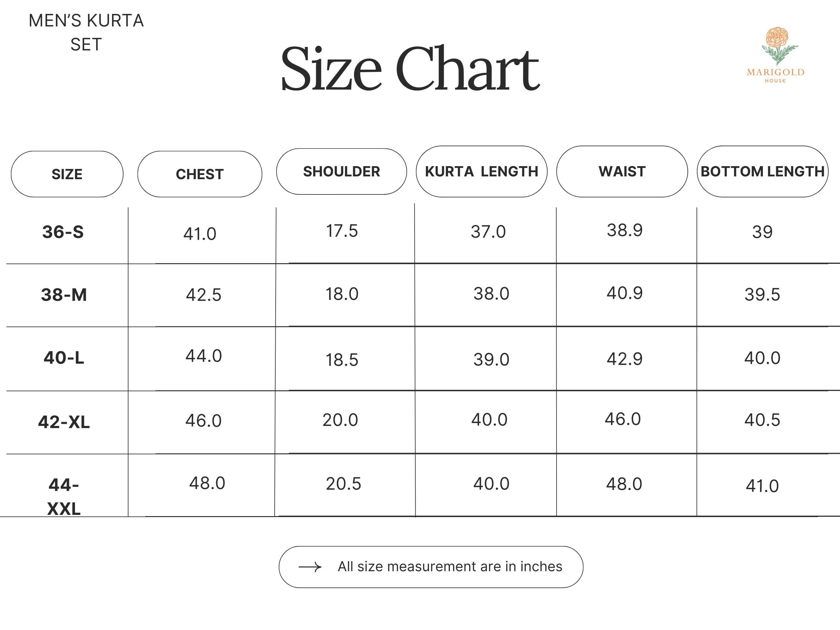Screen dimensions: 840x630
Task: Click the BOTTOM LENGTH header pill
Action: 763,171
